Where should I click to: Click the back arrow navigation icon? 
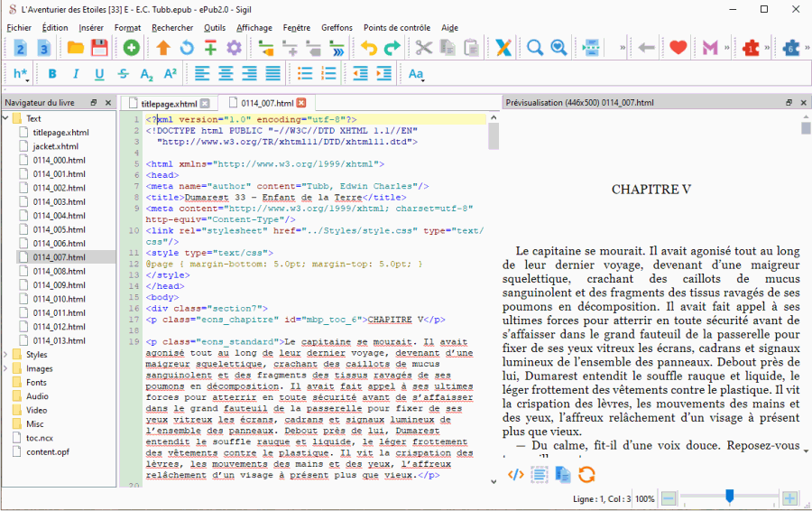646,48
